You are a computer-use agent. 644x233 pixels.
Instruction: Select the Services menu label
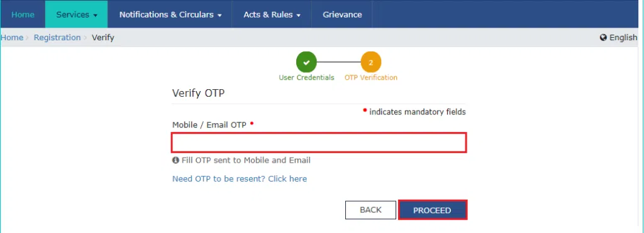[x=73, y=14]
